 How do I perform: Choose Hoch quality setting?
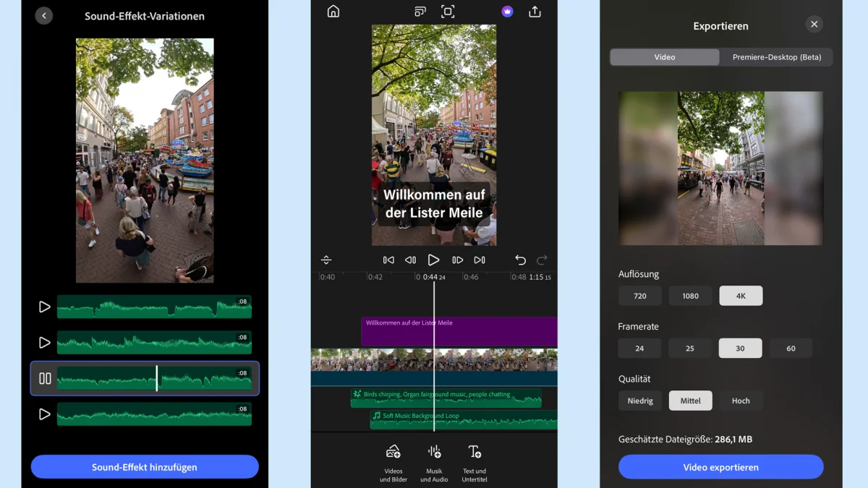pos(741,401)
